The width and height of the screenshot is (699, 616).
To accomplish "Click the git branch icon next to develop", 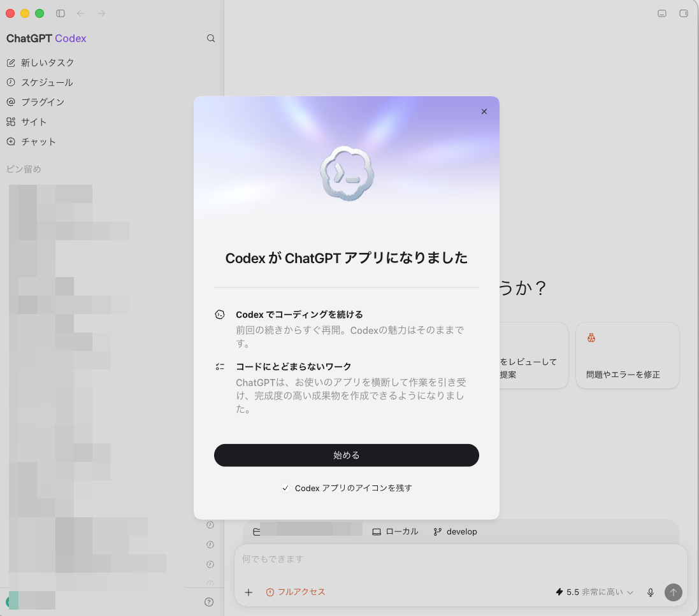I will pyautogui.click(x=438, y=532).
